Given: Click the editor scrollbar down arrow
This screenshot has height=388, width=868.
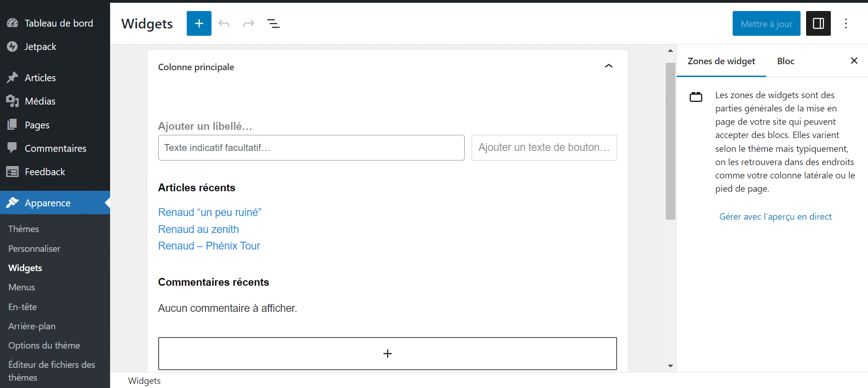Looking at the screenshot, I should (x=670, y=366).
